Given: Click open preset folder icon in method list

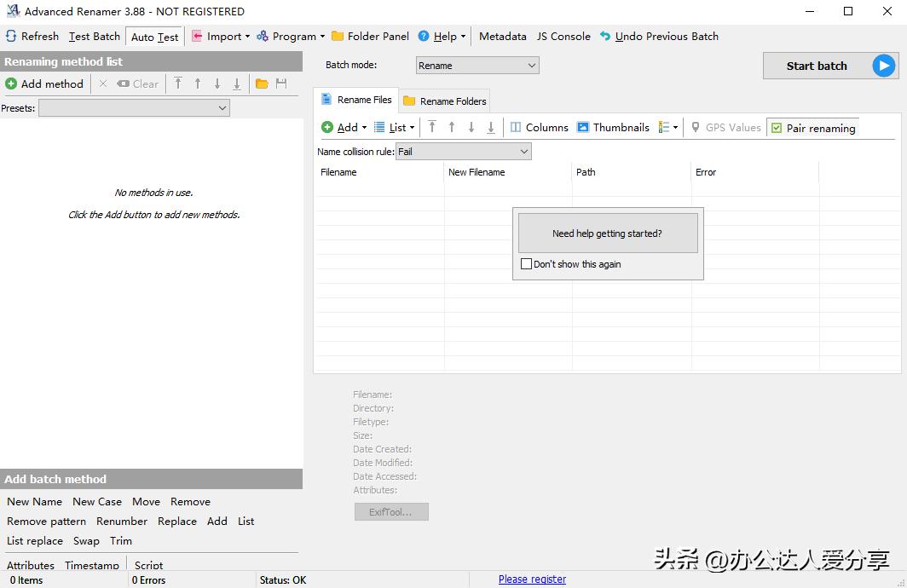Looking at the screenshot, I should pos(262,84).
